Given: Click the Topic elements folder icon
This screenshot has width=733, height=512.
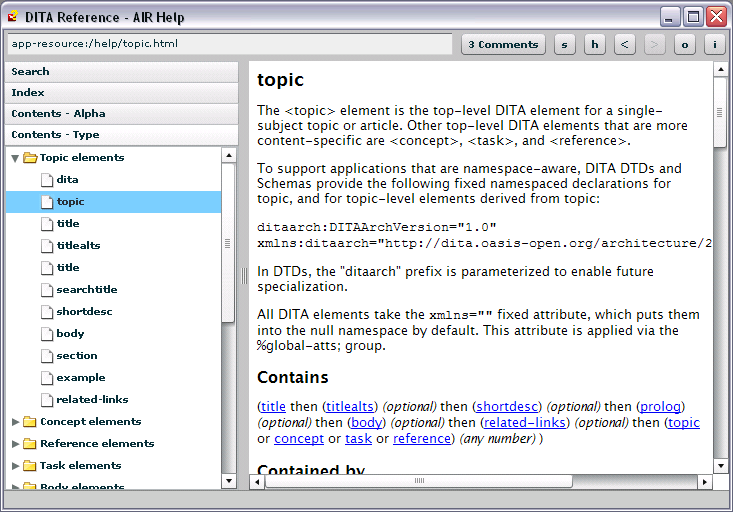Looking at the screenshot, I should (30, 158).
